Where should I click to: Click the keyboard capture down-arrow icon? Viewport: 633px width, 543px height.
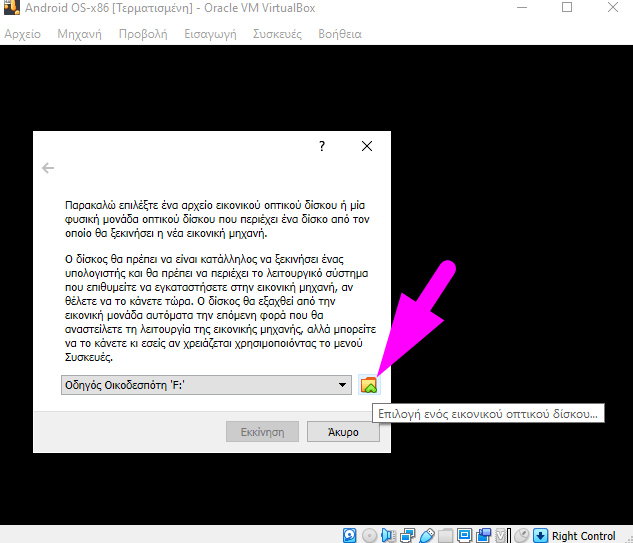tap(541, 536)
